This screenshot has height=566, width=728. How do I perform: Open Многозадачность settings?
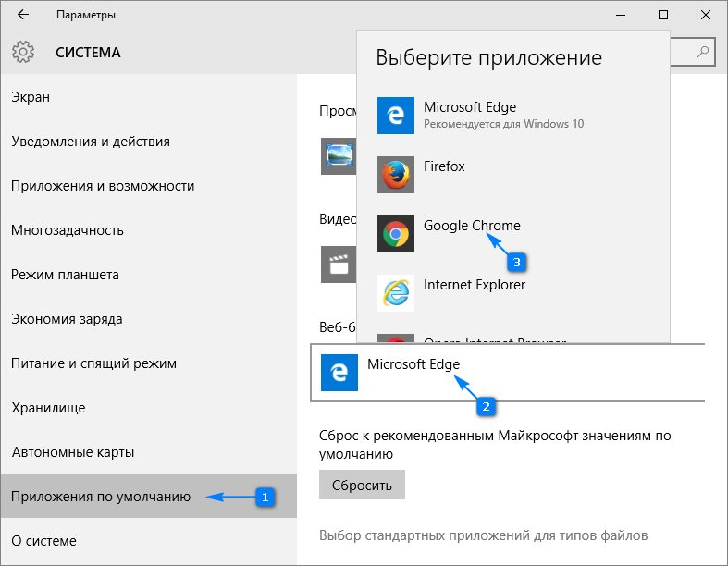pos(68,230)
